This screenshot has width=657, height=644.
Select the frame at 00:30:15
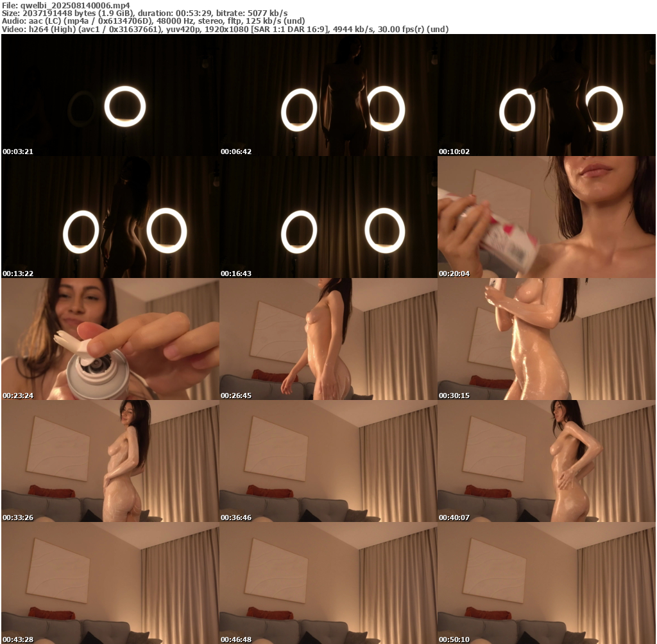(547, 339)
